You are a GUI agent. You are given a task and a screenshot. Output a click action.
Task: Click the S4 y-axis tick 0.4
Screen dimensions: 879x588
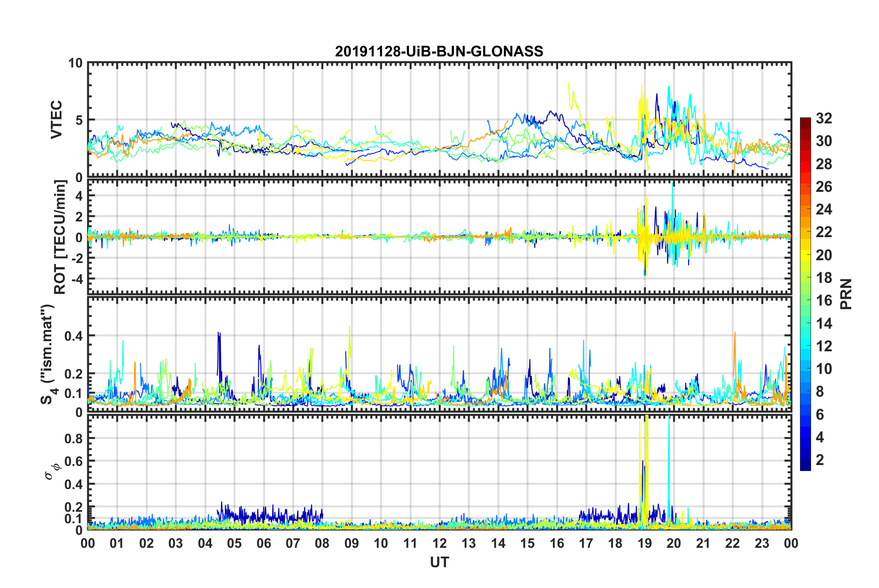point(73,336)
